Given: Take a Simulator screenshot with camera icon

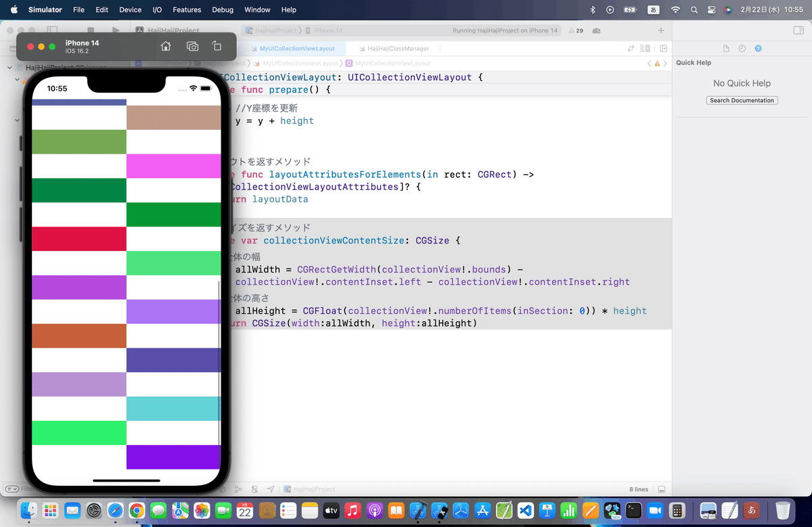Looking at the screenshot, I should tap(193, 46).
